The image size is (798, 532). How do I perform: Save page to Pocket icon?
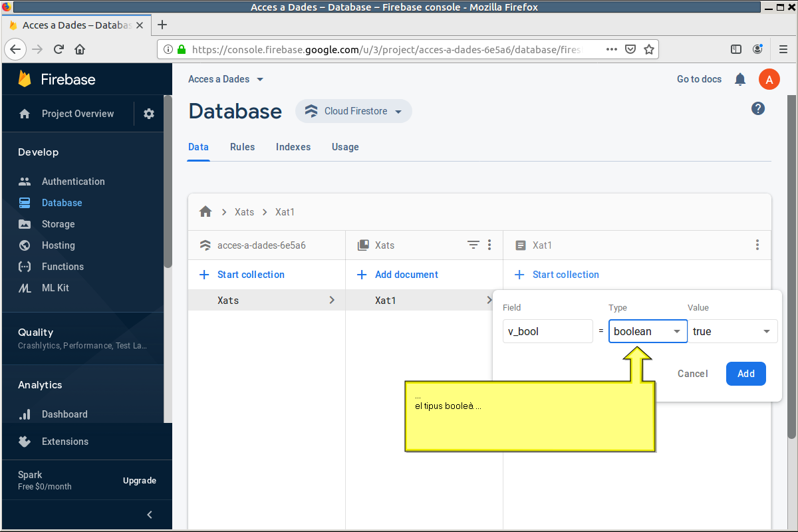[630, 49]
